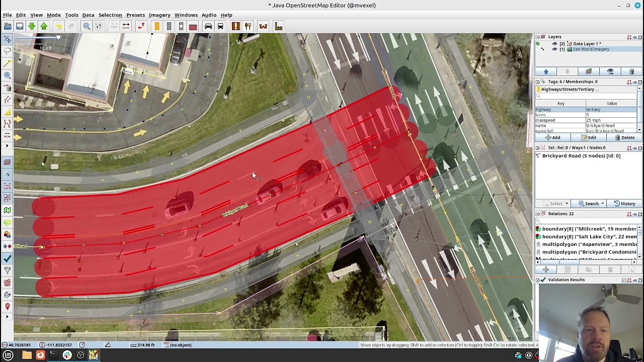The height and width of the screenshot is (362, 644).
Task: Collapse the Validation Results panel
Action: [x=537, y=280]
